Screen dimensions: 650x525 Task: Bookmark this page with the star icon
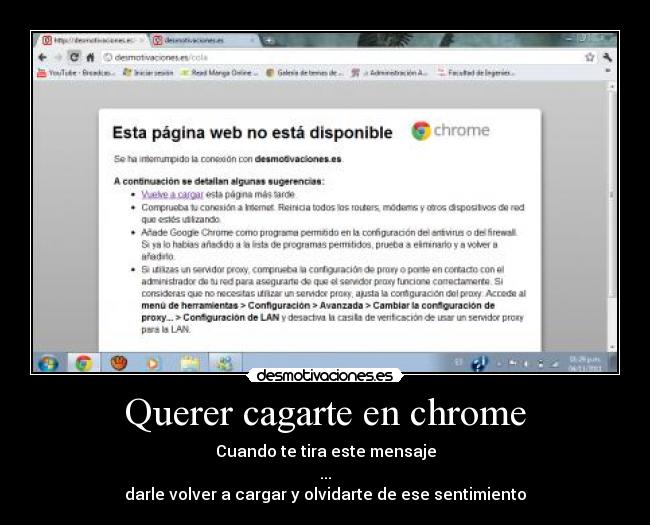coord(589,57)
